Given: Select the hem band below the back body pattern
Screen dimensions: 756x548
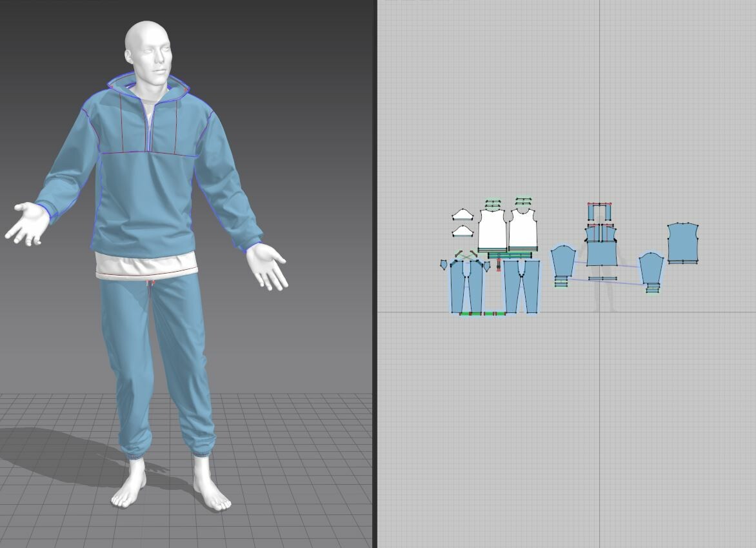Looking at the screenshot, I should pyautogui.click(x=682, y=262).
